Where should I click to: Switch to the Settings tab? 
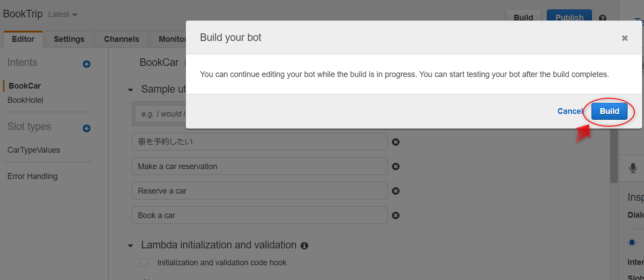point(69,39)
